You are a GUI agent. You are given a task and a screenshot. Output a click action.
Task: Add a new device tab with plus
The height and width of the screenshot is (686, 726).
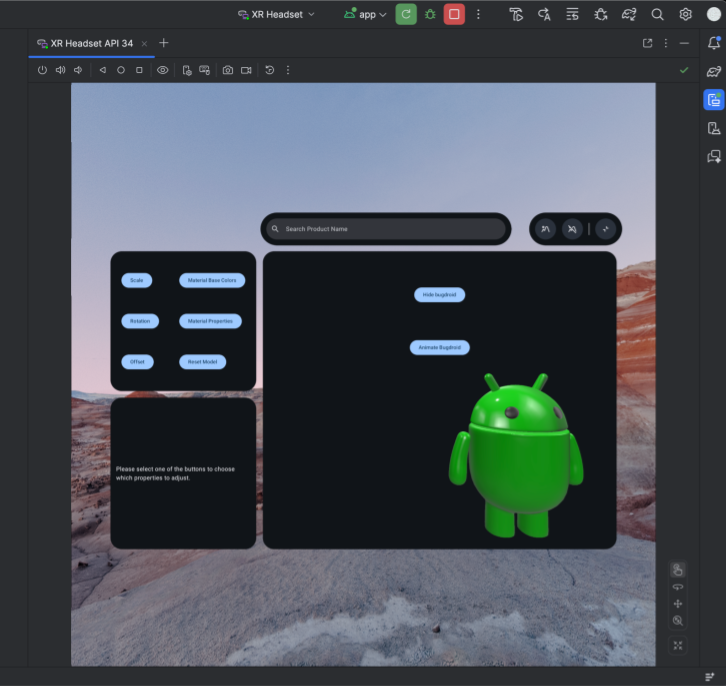(x=164, y=43)
